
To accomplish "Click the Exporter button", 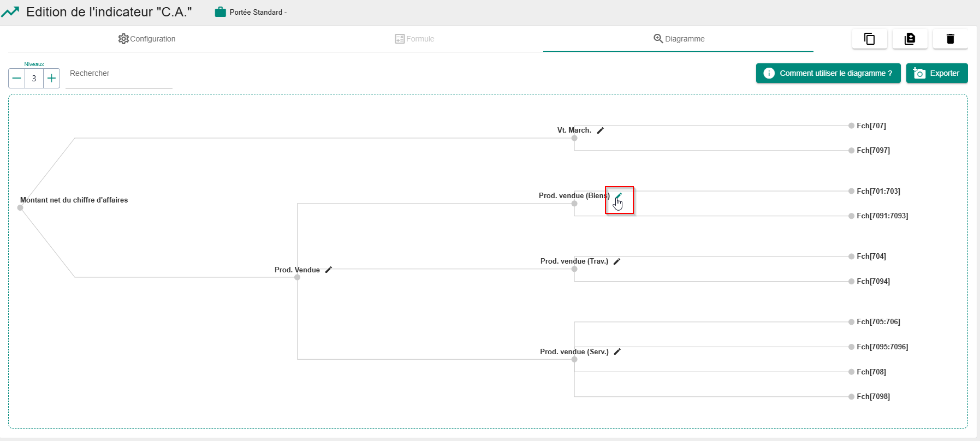I will tap(936, 73).
